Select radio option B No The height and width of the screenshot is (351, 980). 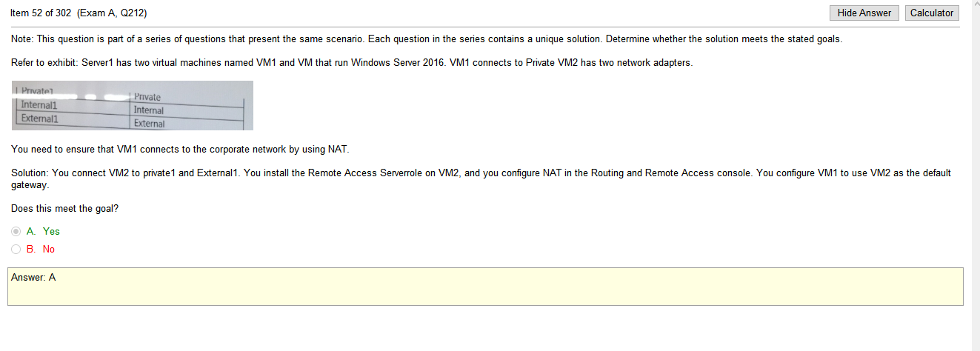pos(16,250)
